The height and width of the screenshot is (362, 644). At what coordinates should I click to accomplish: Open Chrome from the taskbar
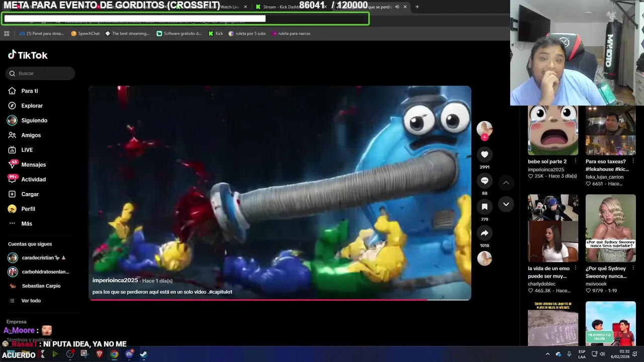[114, 354]
